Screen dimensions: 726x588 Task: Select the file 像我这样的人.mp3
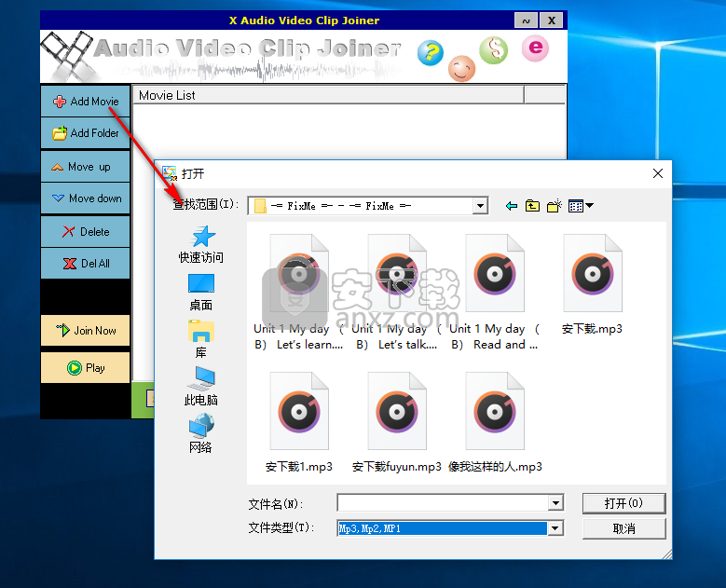(495, 422)
